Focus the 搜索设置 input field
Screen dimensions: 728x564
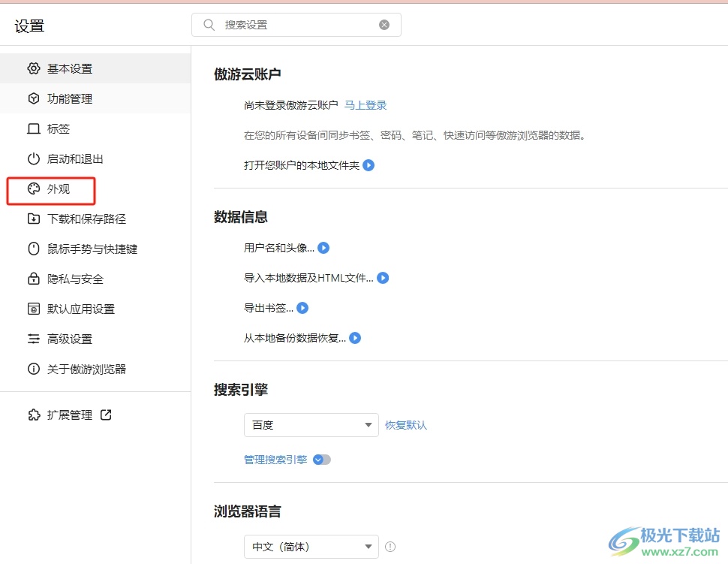click(296, 25)
